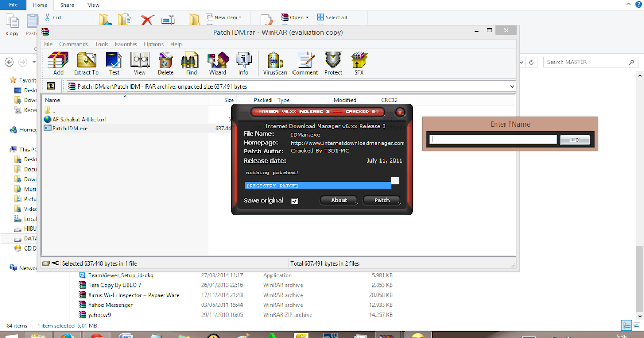Viewport: 644px width, 338px height.
Task: Open the blue File tab in Explorer
Action: click(x=13, y=5)
